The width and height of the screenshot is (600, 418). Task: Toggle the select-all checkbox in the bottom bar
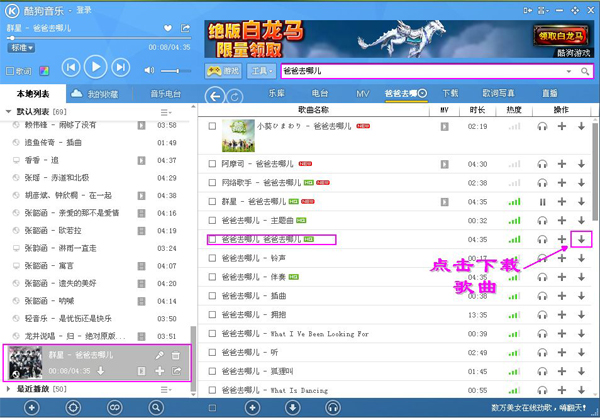point(212,408)
